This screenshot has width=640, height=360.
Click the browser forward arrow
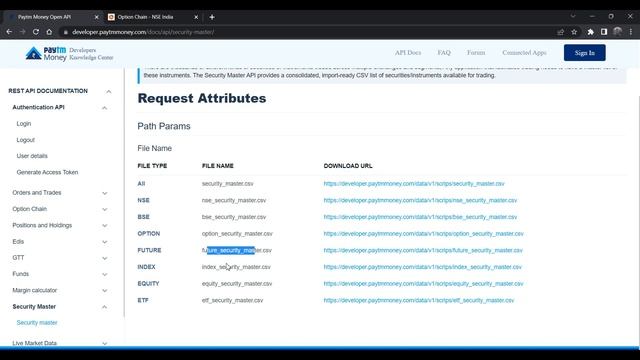[x=22, y=32]
